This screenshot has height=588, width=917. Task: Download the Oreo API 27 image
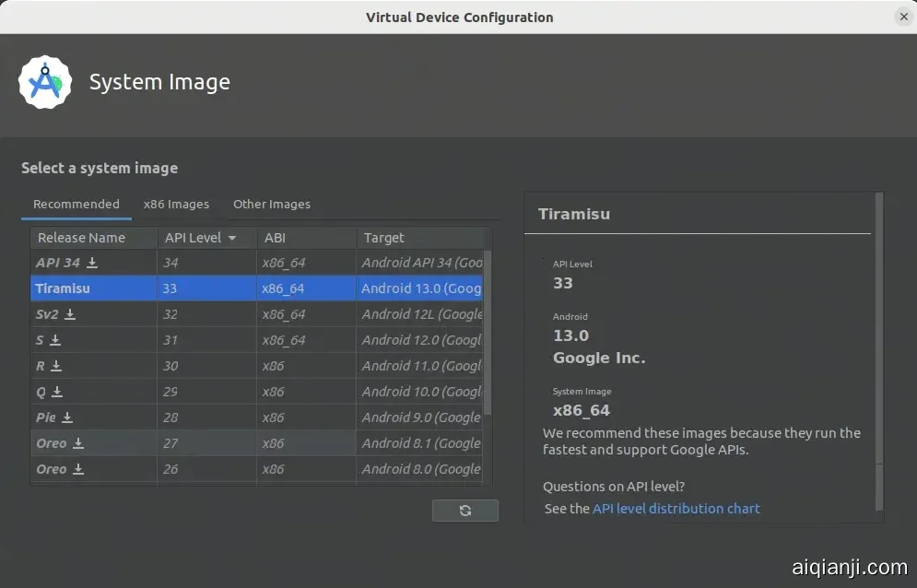[78, 444]
